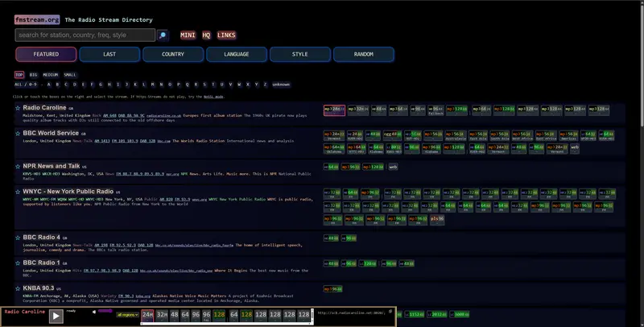
Task: Star Radio Caroline as favorite
Action: pos(18,108)
